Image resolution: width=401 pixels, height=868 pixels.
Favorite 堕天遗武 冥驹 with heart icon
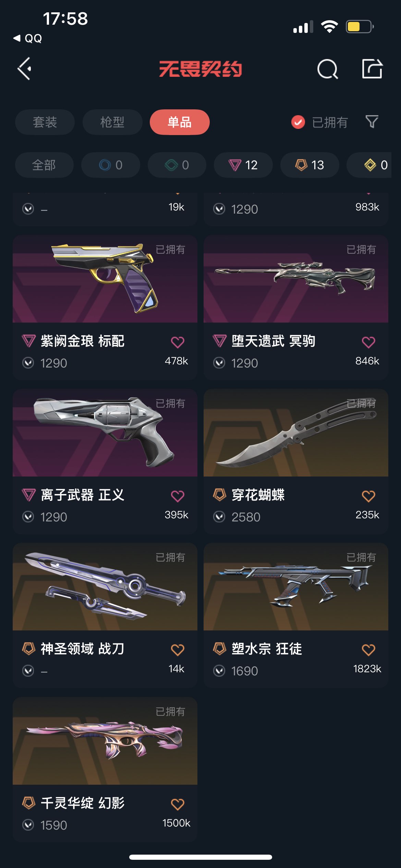click(368, 342)
